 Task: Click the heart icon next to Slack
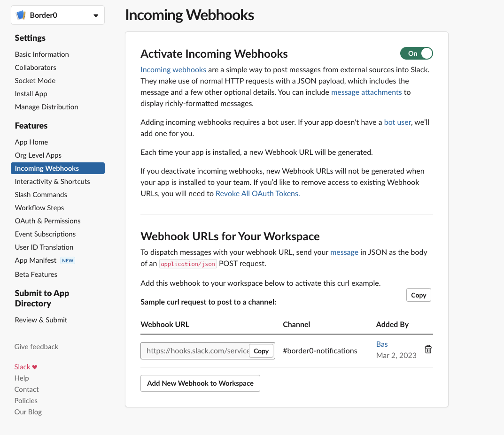(35, 367)
